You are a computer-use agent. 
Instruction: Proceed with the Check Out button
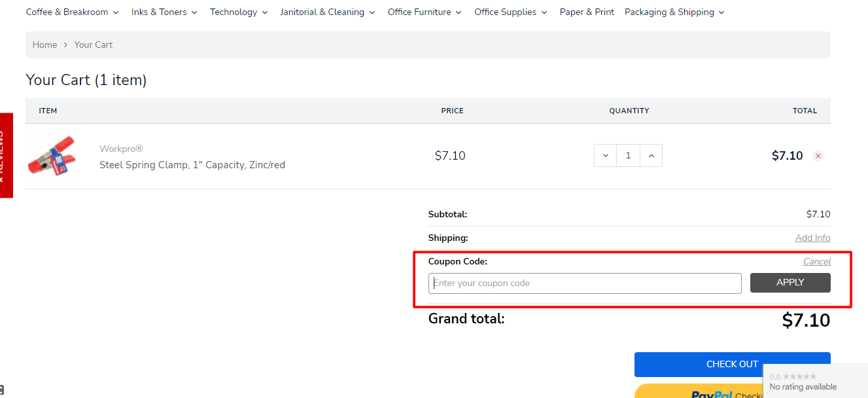tap(732, 365)
